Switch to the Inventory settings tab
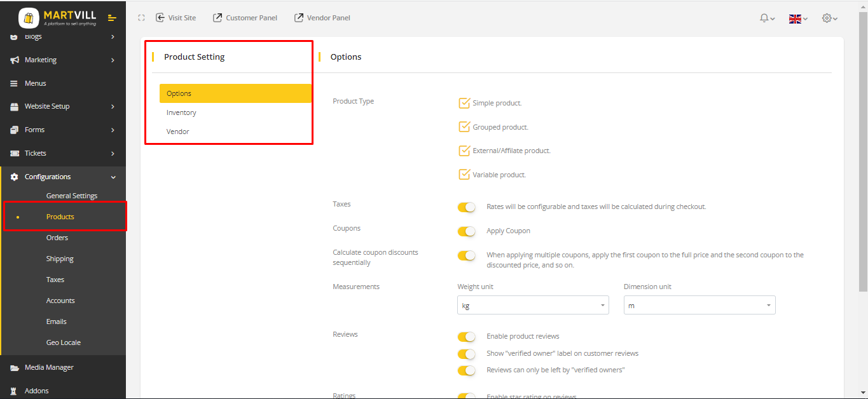The height and width of the screenshot is (399, 868). (x=181, y=112)
